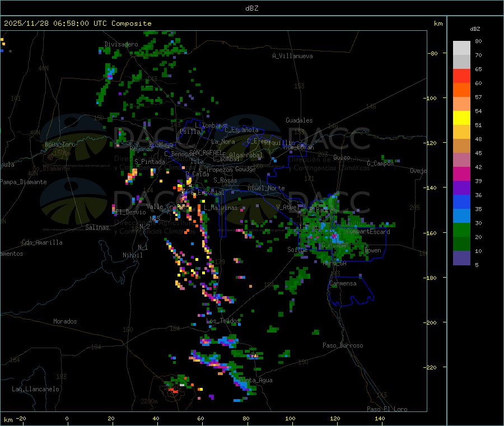Select the '-220' km tick on right axis
The image size is (504, 426).
[x=431, y=367]
